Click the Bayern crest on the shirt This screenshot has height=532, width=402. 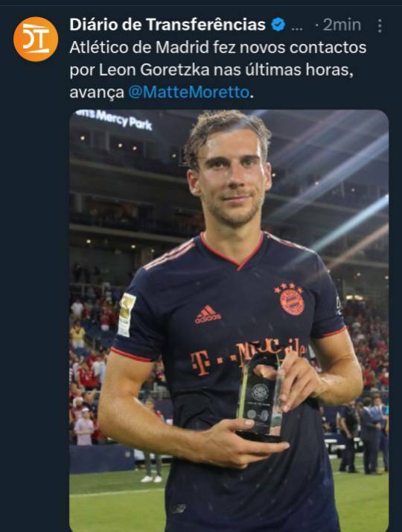290,299
